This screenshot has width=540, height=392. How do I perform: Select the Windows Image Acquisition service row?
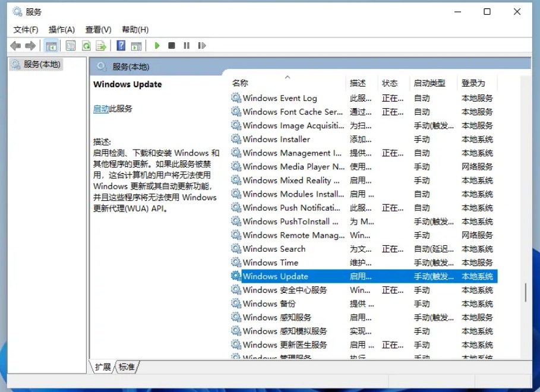[x=364, y=125]
